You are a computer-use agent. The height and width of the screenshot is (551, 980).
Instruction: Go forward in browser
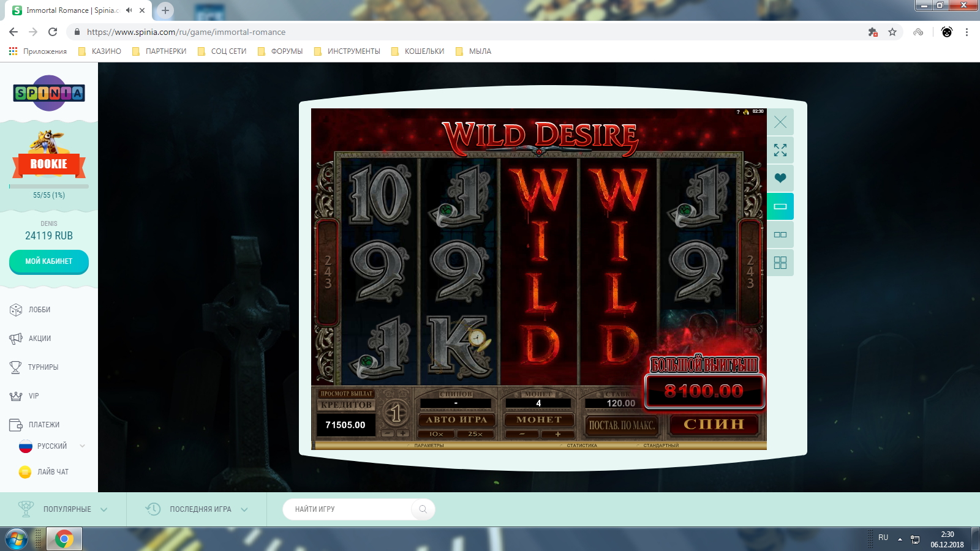pos(33,32)
